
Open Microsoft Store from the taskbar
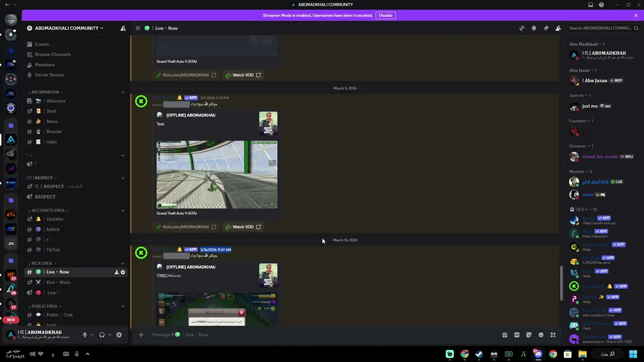[x=568, y=354]
